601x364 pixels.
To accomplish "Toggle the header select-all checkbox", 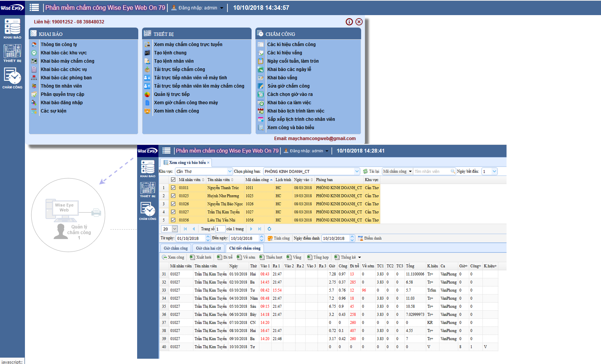I will pyautogui.click(x=173, y=180).
